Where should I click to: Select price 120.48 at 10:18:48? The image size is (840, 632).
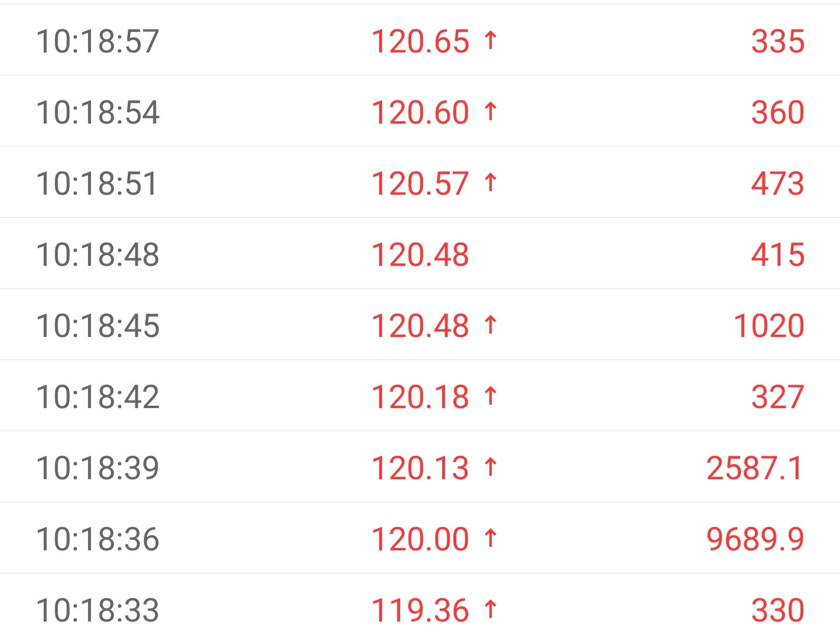tap(420, 255)
